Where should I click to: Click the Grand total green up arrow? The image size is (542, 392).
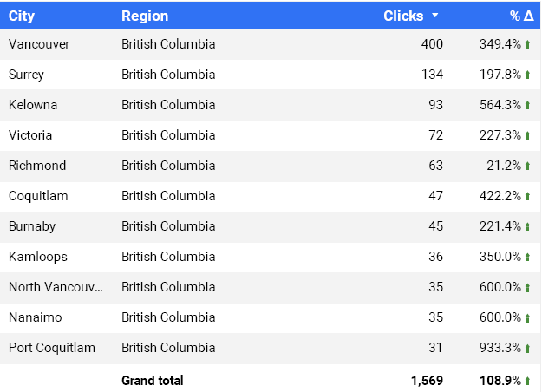[x=527, y=381]
